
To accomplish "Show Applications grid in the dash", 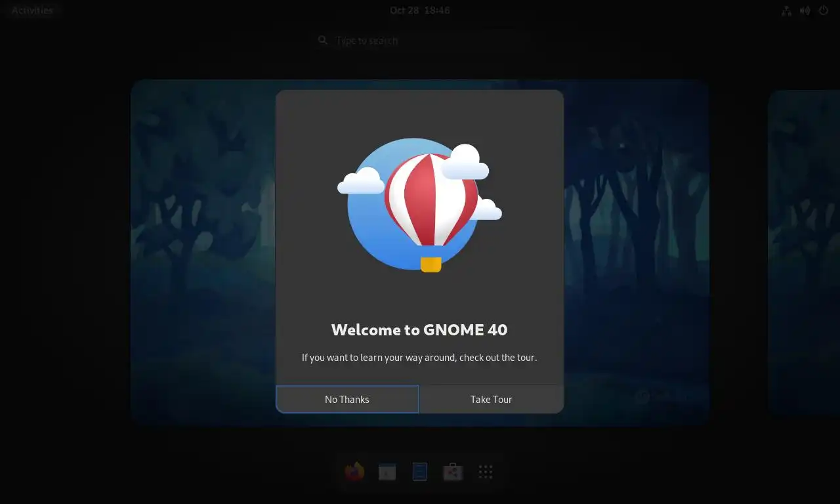I will point(486,471).
